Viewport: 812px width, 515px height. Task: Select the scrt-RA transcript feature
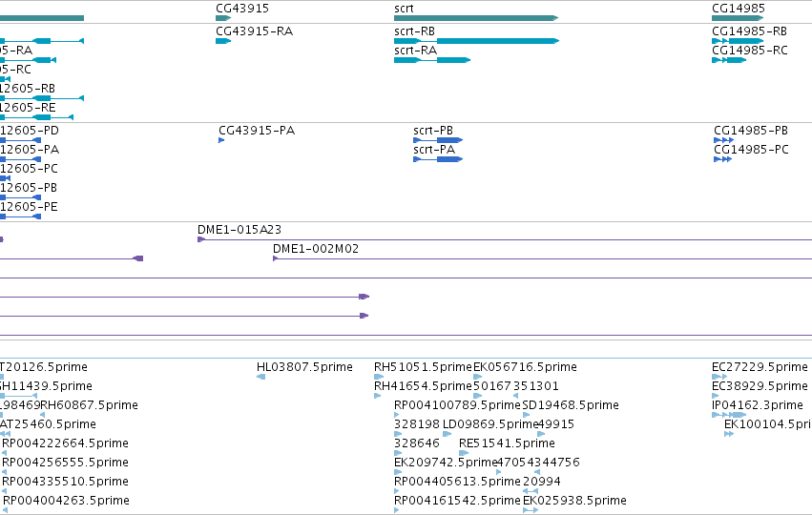pos(432,60)
